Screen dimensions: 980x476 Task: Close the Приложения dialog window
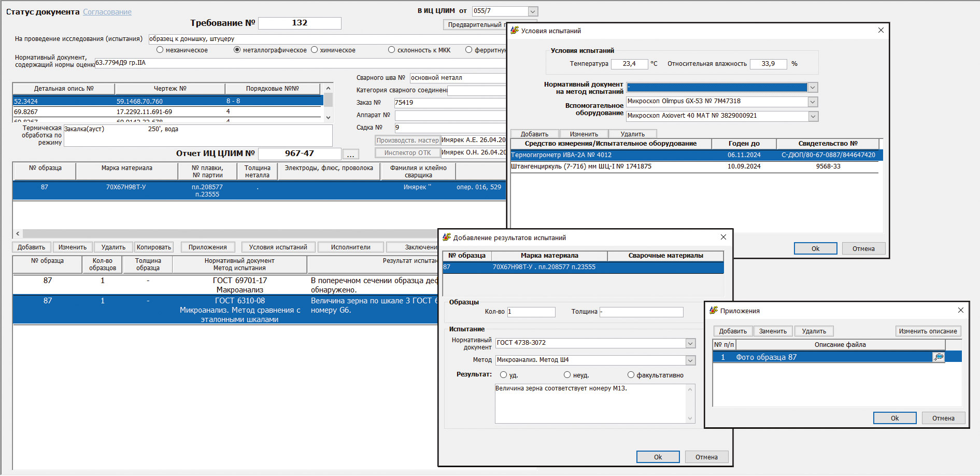[960, 310]
